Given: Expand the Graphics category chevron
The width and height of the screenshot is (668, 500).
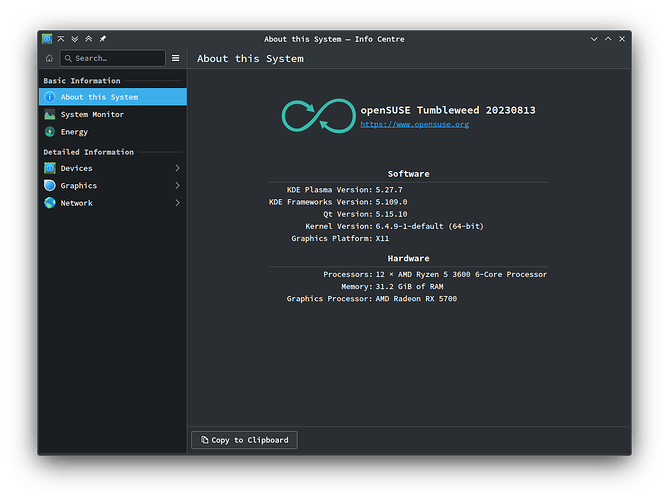Looking at the screenshot, I should (x=177, y=185).
